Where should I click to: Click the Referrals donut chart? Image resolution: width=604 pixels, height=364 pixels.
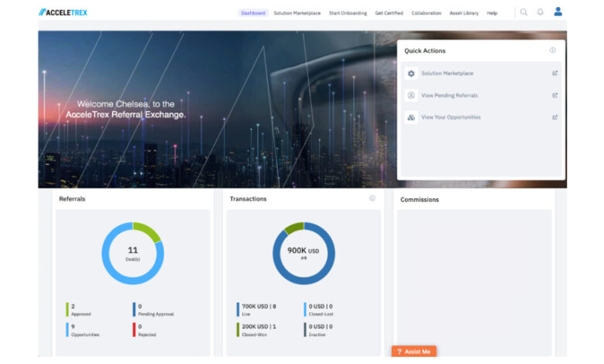click(x=132, y=253)
